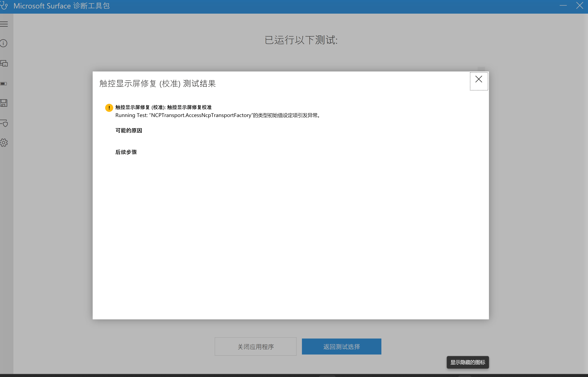Close the 测试结果 dialog with X
The height and width of the screenshot is (377, 588).
pyautogui.click(x=478, y=79)
